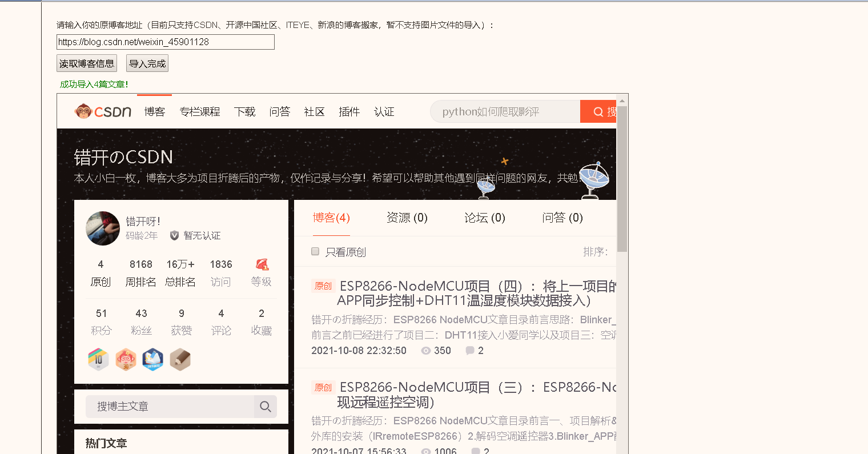Viewport: 868px width, 454px height.
Task: Enable the 只看原创 checkbox
Action: coord(315,251)
